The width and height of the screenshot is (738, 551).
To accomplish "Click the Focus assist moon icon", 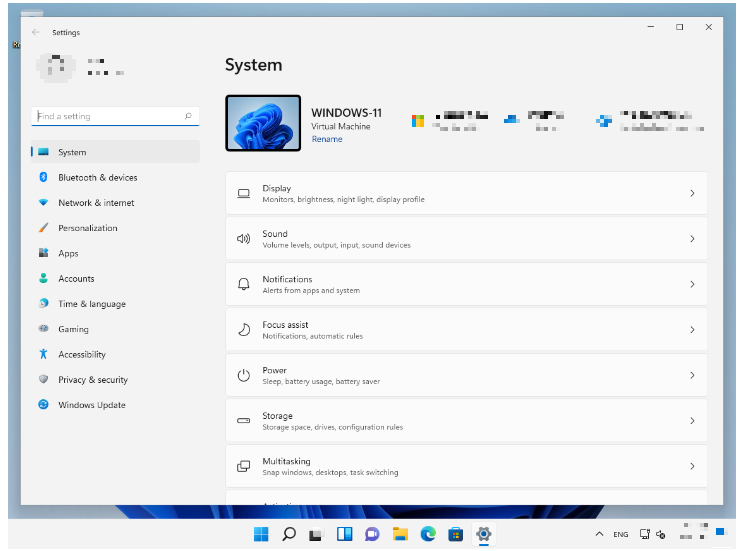I will pos(243,330).
